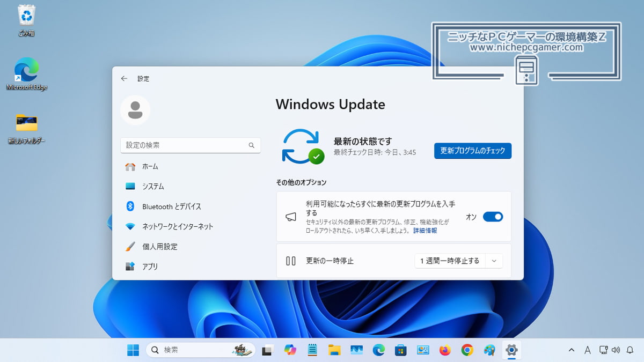The image size is (644, 362).
Task: Open the network status tray icon
Action: 604,350
